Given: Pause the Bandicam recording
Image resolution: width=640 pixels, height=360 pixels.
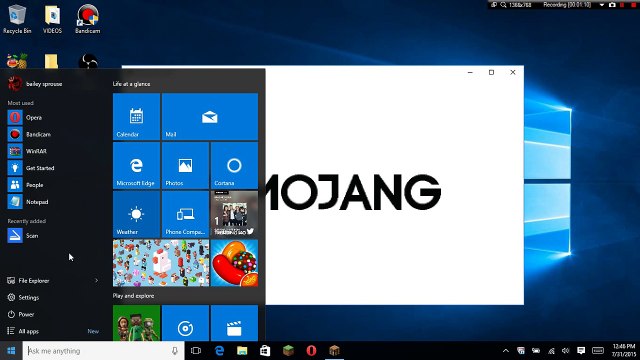Looking at the screenshot, I should pyautogui.click(x=622, y=5).
